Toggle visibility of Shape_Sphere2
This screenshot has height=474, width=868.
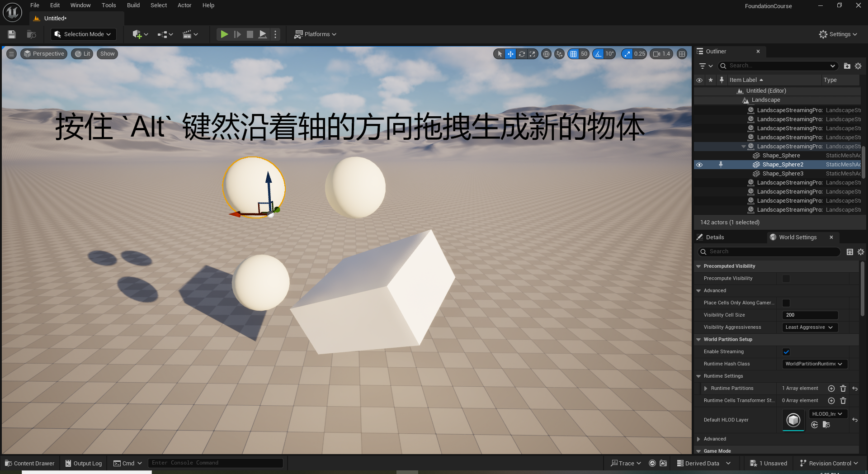click(x=699, y=165)
